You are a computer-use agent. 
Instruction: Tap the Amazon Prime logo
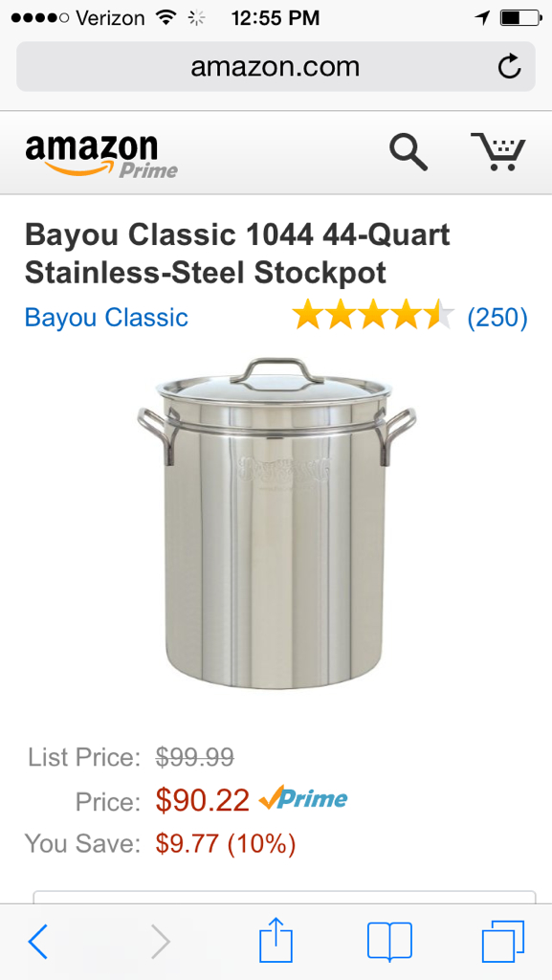101,156
